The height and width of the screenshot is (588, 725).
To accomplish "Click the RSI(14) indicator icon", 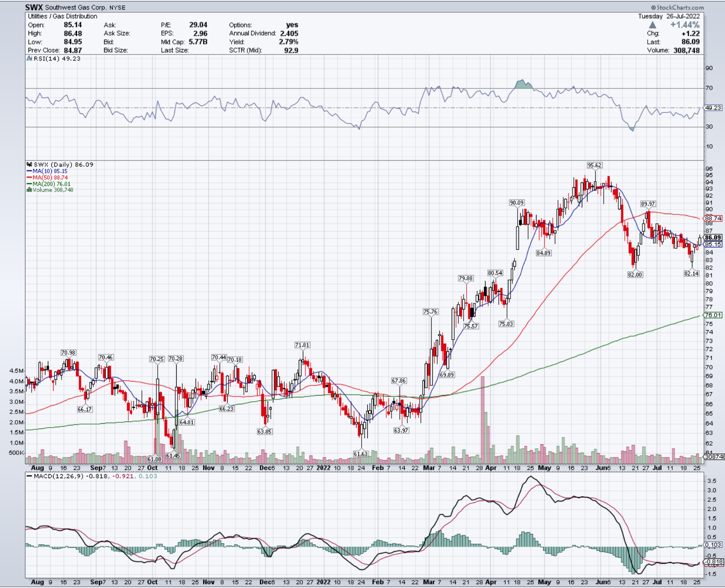I will (x=29, y=58).
